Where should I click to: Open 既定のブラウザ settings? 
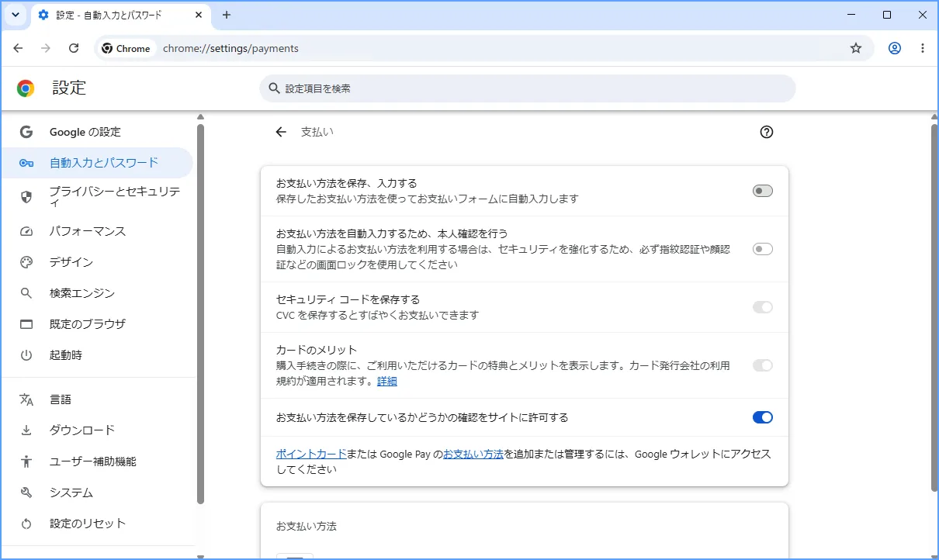[x=97, y=324]
